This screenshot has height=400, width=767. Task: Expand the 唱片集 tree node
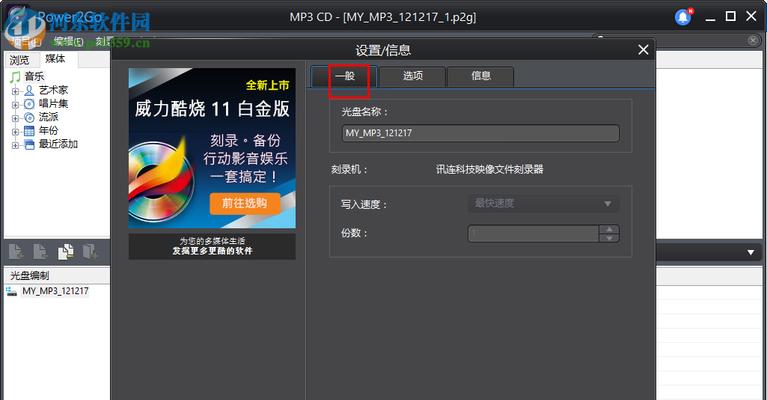[x=15, y=105]
